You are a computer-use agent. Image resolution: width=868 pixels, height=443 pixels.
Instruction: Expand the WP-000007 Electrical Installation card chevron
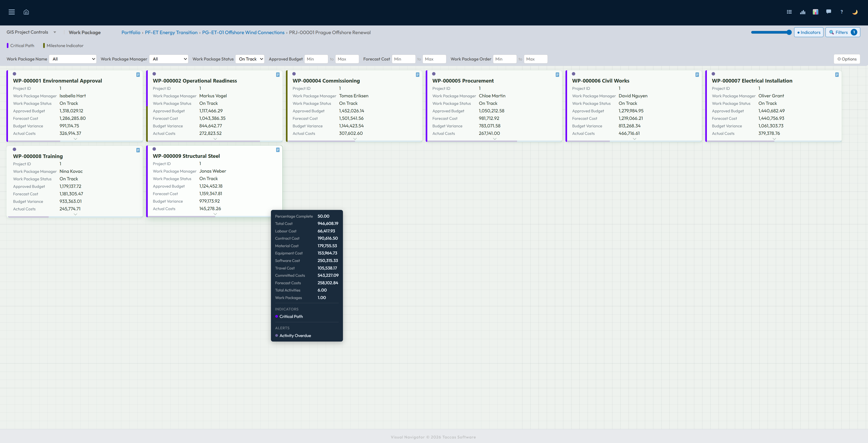(774, 139)
